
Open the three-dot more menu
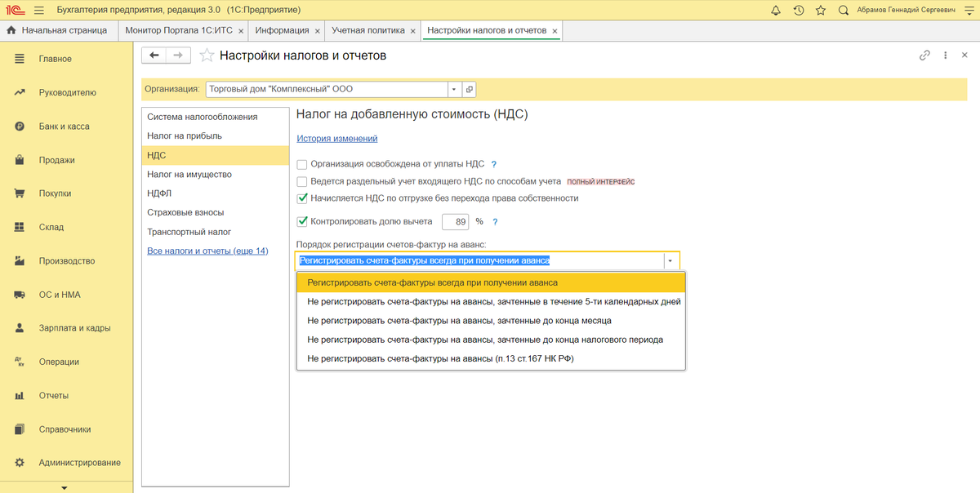(945, 56)
